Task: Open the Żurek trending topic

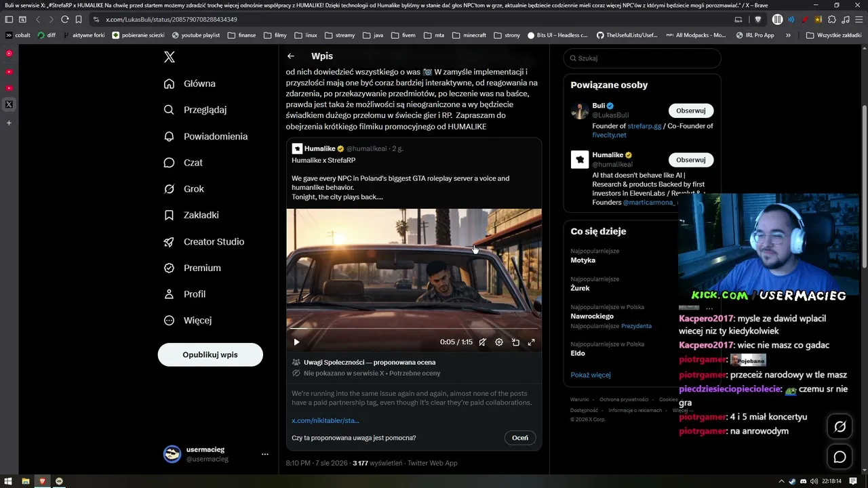Action: pyautogui.click(x=580, y=288)
